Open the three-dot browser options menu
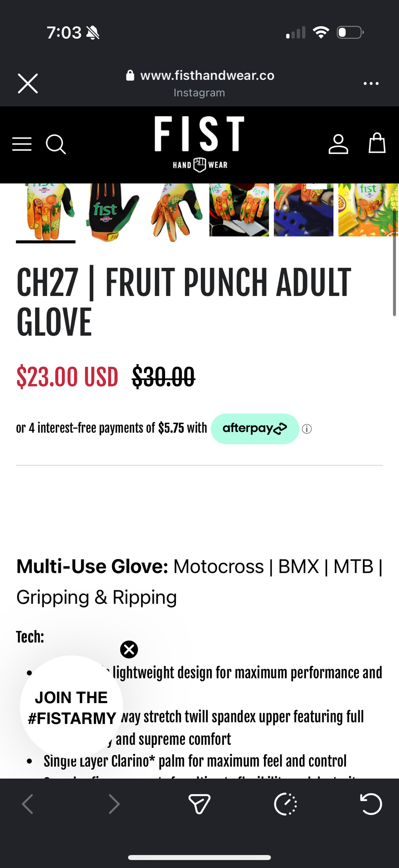Viewport: 399px width, 868px height. 371,83
